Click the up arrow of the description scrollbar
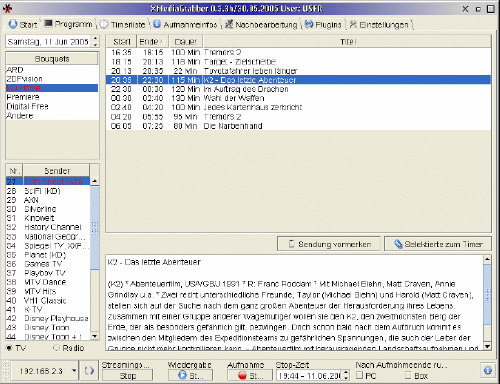 tap(487, 259)
